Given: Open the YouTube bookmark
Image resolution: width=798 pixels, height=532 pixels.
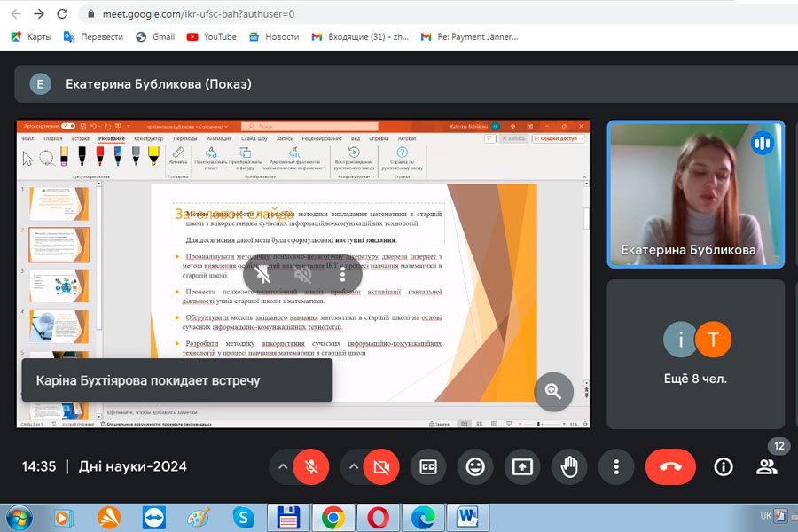Looking at the screenshot, I should coord(211,37).
